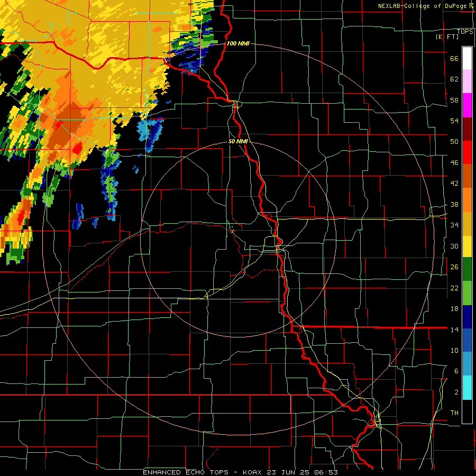Click the '30' legend value

pos(454,246)
